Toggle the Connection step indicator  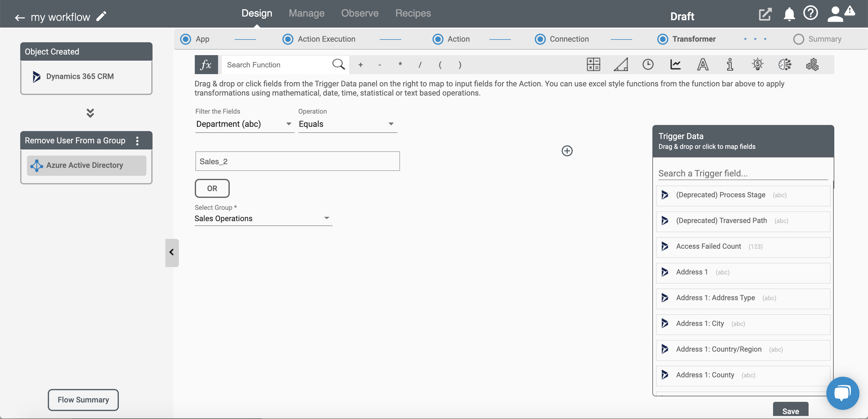[x=540, y=39]
